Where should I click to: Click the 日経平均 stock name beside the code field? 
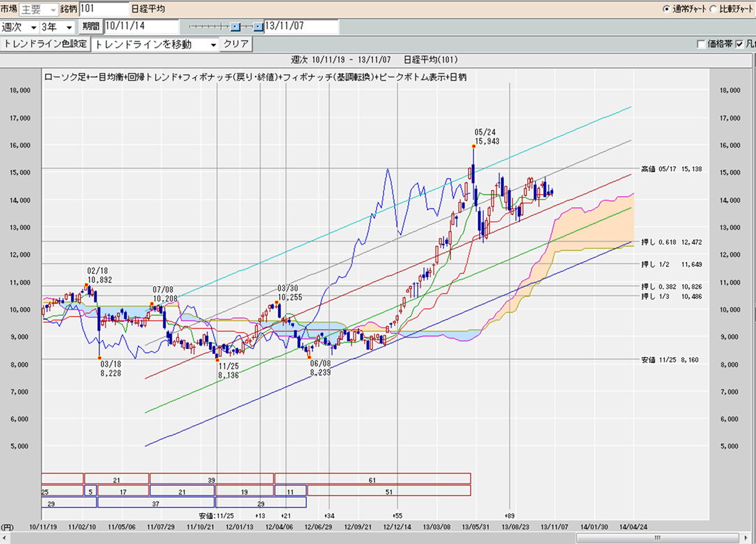(x=148, y=9)
